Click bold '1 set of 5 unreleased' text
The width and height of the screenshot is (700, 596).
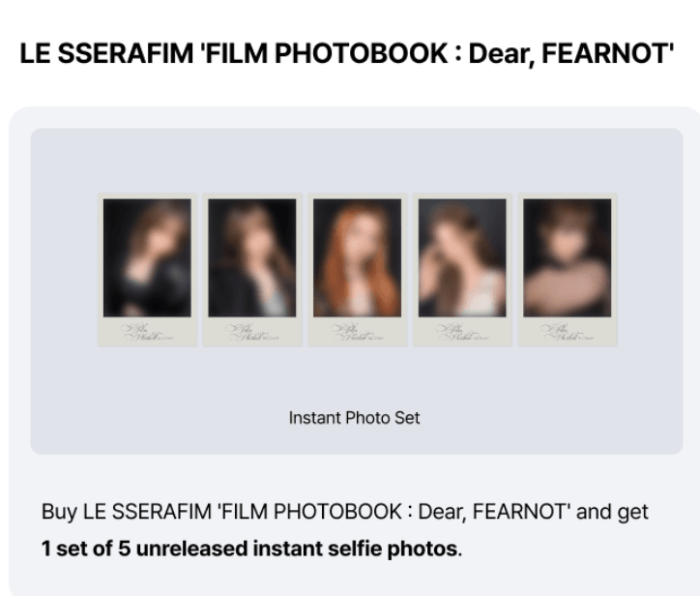click(144, 549)
